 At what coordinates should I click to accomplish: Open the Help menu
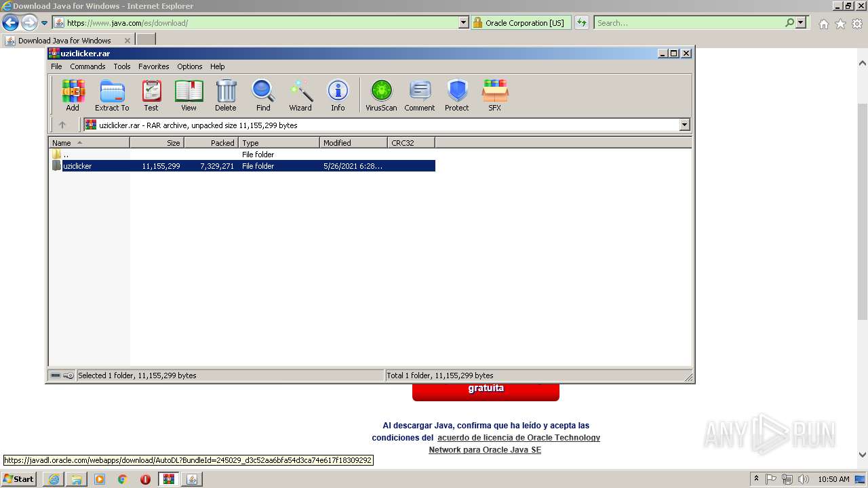click(x=217, y=66)
